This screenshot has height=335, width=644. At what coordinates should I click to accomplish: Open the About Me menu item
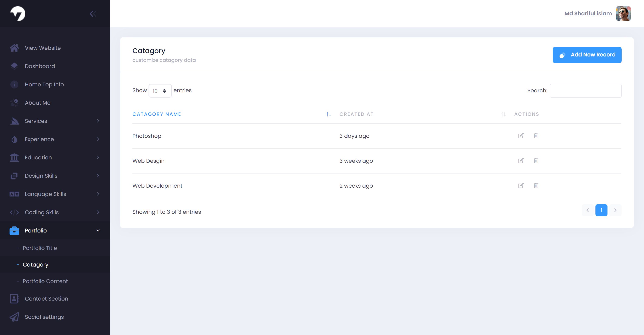click(55, 103)
